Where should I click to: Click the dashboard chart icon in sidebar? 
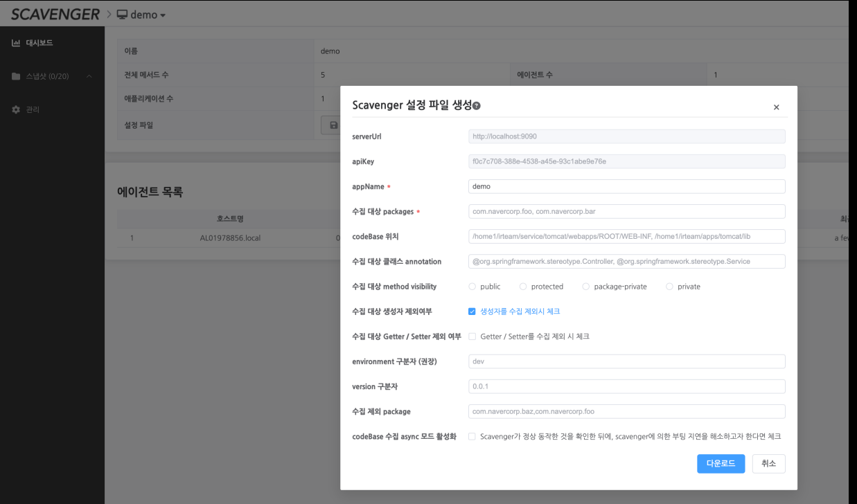(x=16, y=43)
